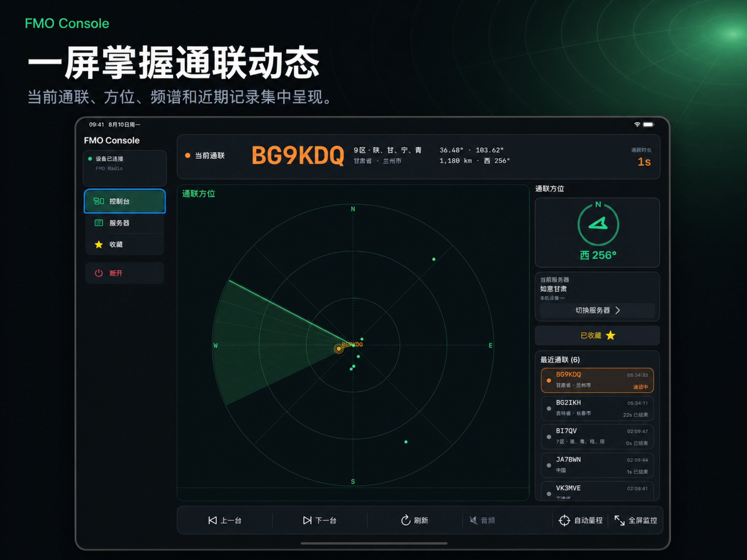747x560 pixels.
Task: Select the BG2IKH recent contact row
Action: click(597, 408)
